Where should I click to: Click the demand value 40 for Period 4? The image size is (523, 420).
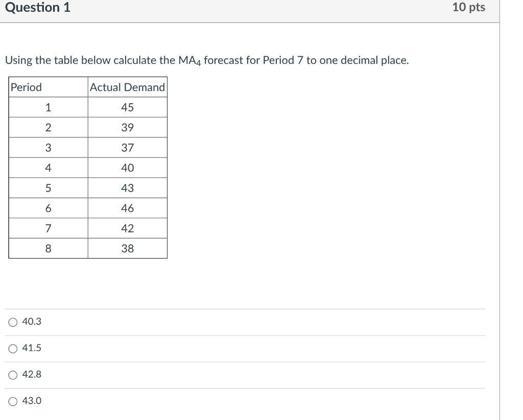point(127,168)
